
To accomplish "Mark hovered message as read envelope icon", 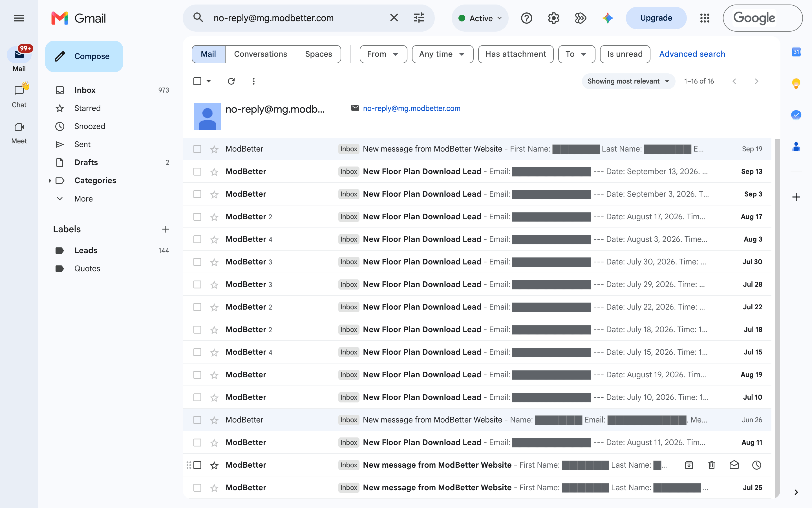I will point(734,465).
